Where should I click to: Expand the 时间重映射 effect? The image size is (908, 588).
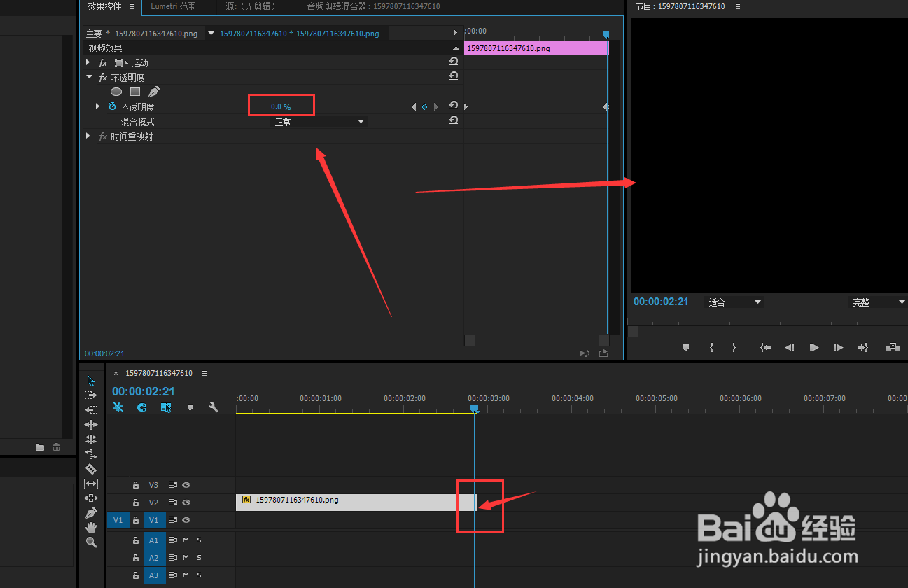88,136
